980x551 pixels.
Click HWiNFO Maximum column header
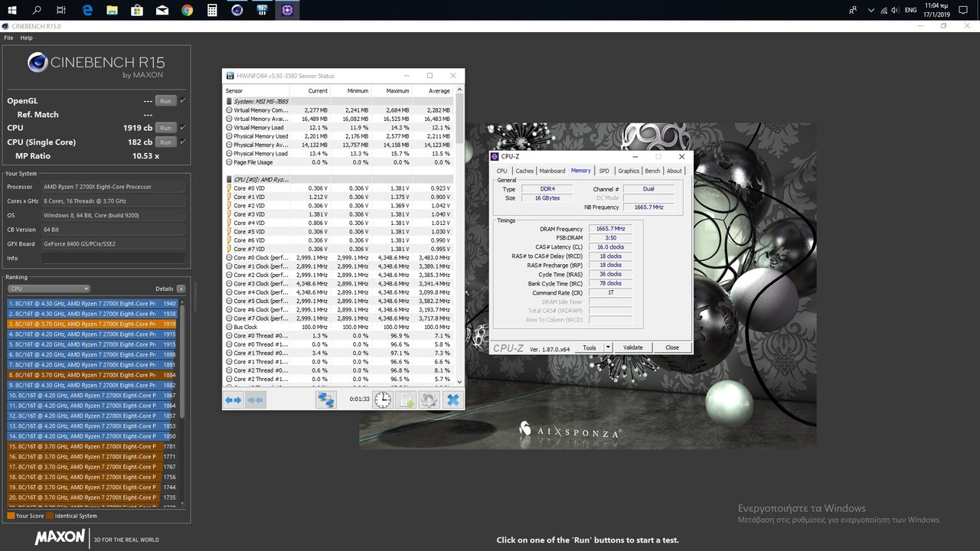click(x=391, y=90)
